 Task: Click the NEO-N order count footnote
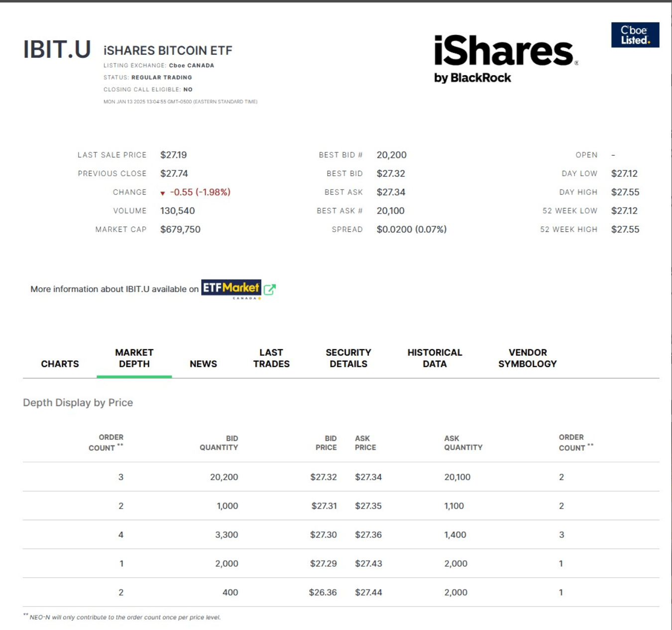pos(122,617)
